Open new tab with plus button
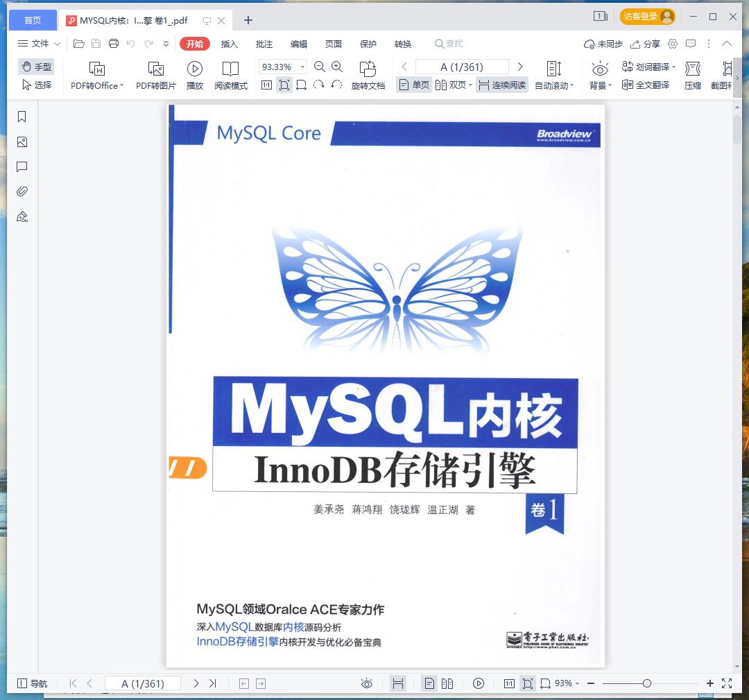 (248, 20)
